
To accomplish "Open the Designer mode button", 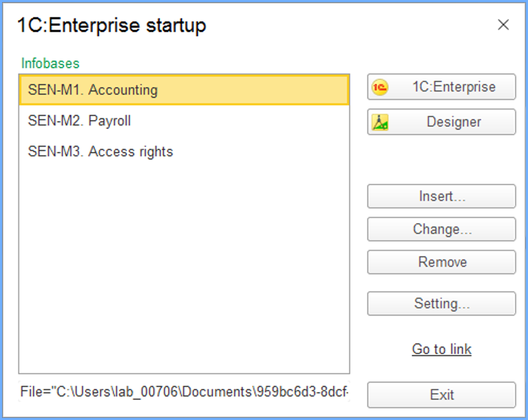I will [441, 122].
